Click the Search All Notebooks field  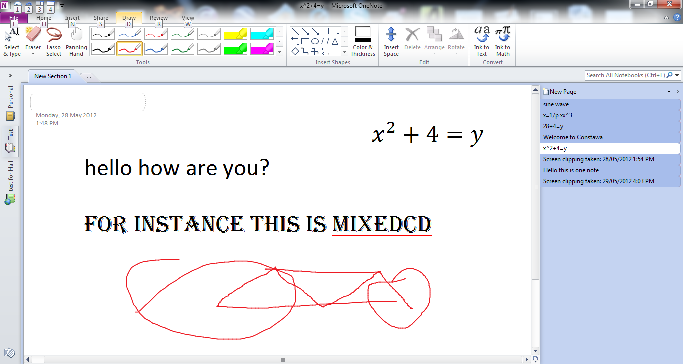(626, 75)
